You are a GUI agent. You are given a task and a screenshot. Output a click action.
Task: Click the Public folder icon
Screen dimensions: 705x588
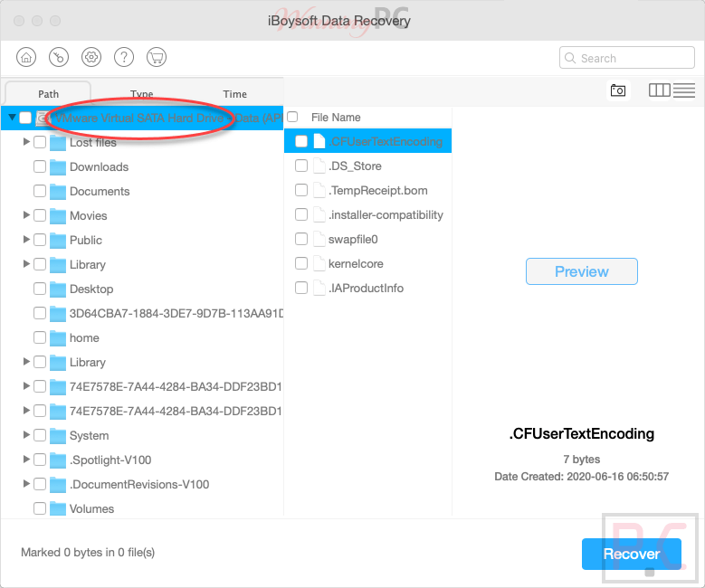(58, 240)
